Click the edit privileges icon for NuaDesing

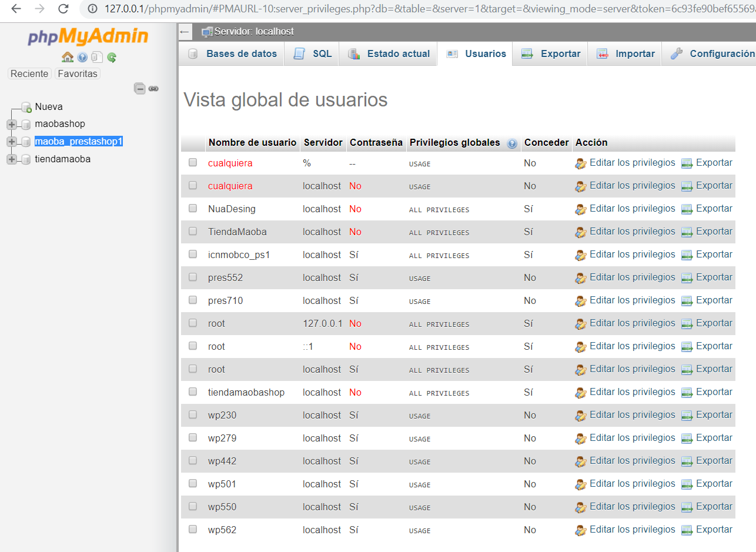pos(581,209)
